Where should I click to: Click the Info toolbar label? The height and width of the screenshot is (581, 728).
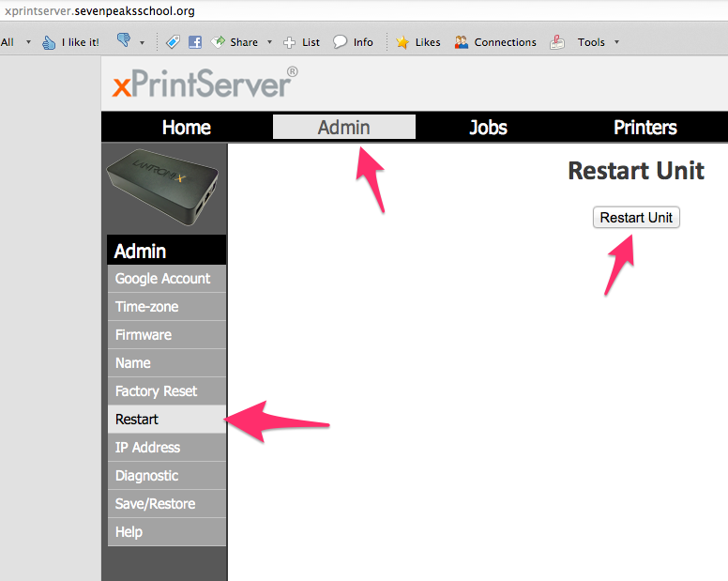[x=363, y=42]
